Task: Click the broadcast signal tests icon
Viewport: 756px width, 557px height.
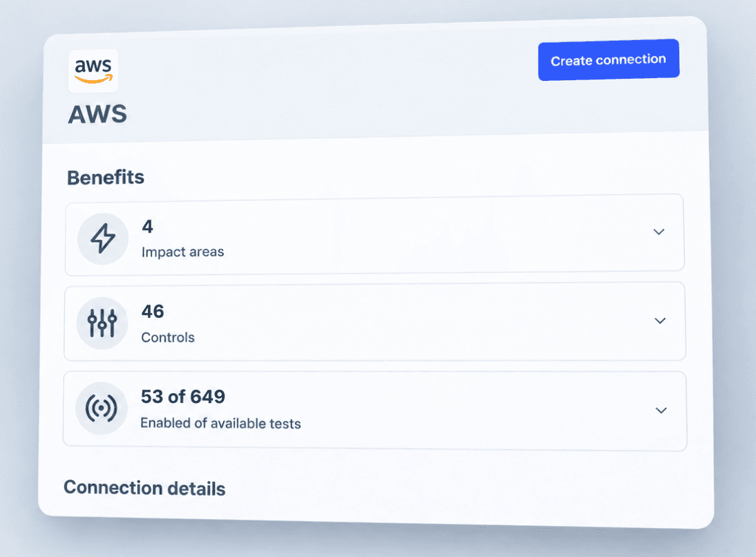Action: 101,408
